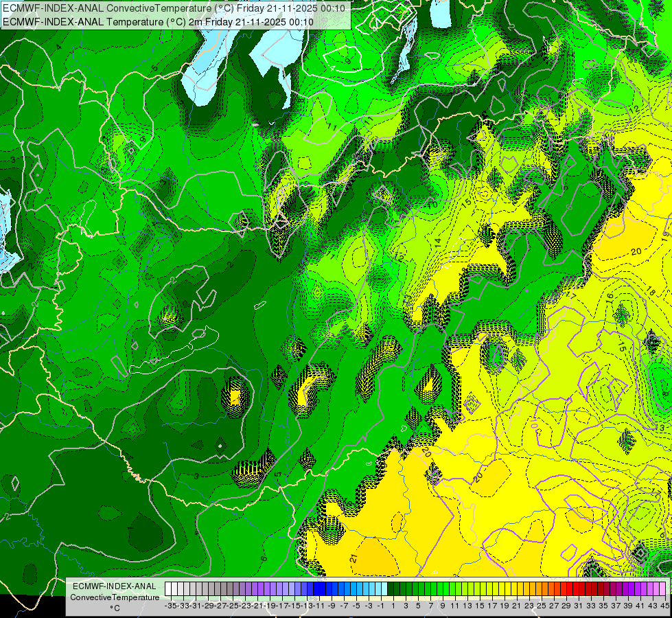This screenshot has height=618, width=672.
Task: Click the '-25' legend scale value
Action: [233, 606]
